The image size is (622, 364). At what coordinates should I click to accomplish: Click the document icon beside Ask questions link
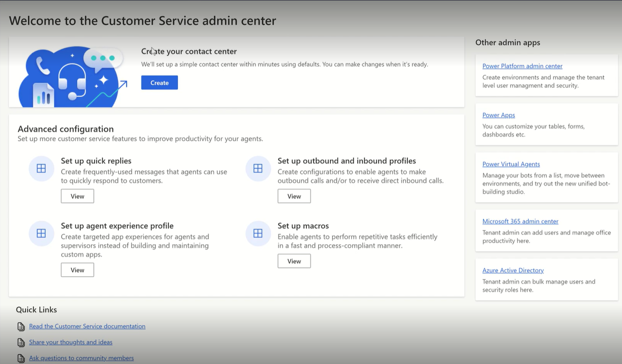(21, 358)
